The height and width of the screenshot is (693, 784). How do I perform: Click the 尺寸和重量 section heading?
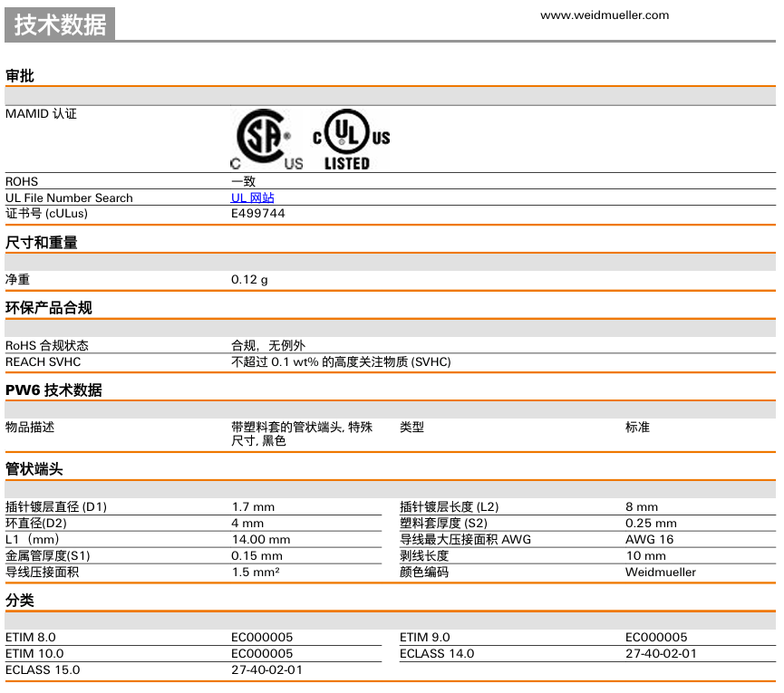coord(42,243)
